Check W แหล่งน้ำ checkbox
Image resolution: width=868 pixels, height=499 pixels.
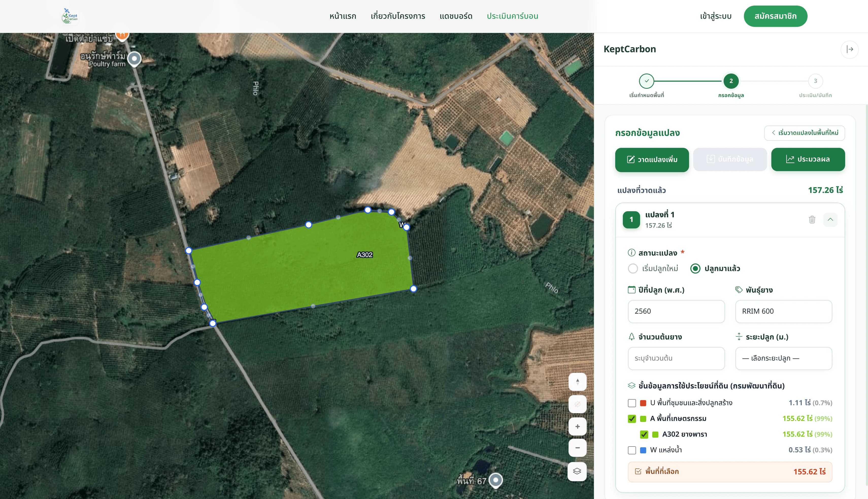632,450
